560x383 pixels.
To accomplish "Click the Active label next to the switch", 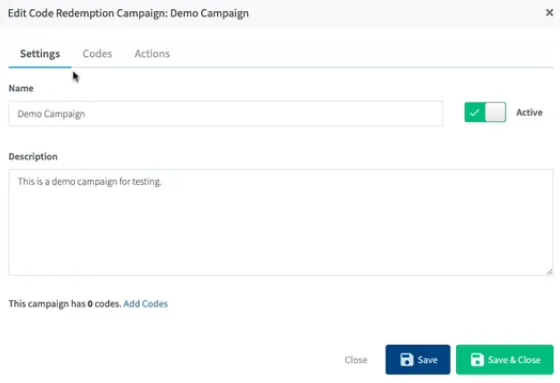I will (529, 113).
